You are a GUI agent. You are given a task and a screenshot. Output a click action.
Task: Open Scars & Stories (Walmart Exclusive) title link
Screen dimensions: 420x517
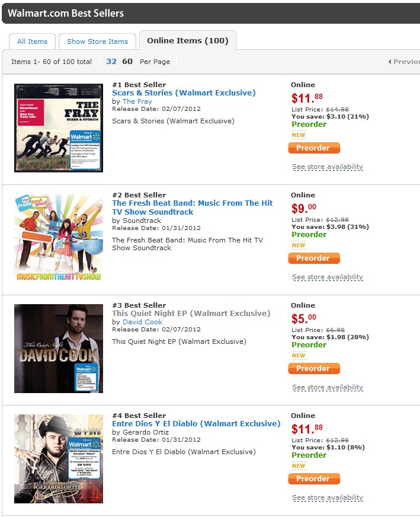pyautogui.click(x=184, y=93)
